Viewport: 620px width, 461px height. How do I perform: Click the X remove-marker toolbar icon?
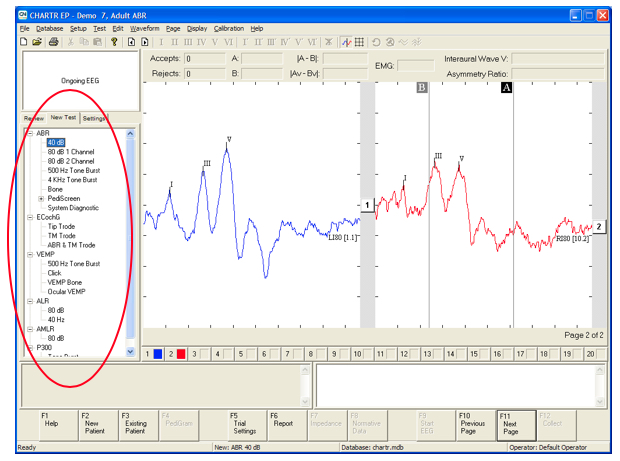coord(329,42)
